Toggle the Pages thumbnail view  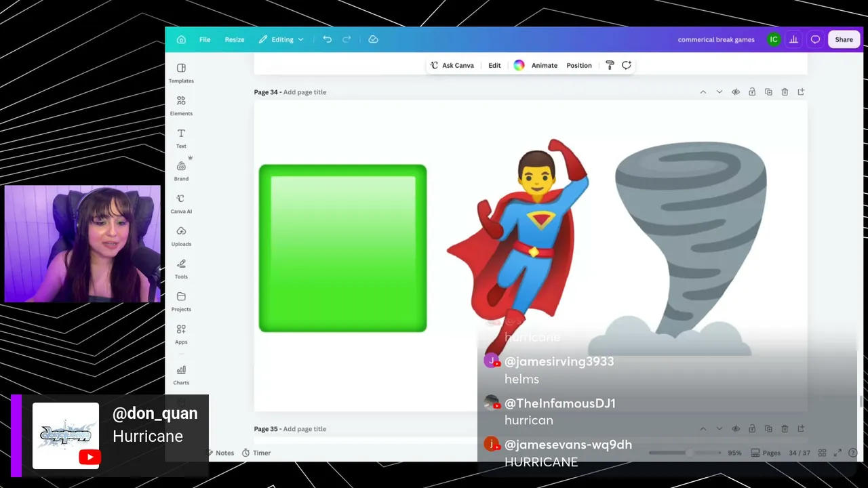coord(766,453)
